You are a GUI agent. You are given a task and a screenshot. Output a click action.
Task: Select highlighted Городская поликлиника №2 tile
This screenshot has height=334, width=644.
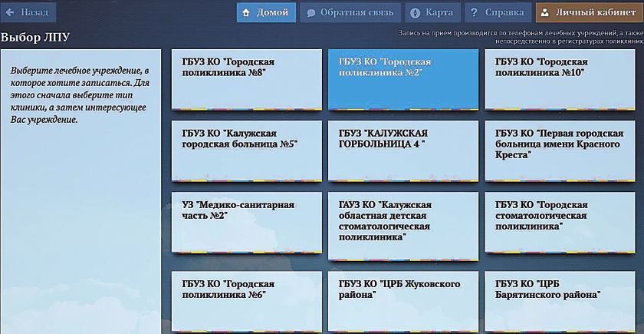pyautogui.click(x=402, y=79)
